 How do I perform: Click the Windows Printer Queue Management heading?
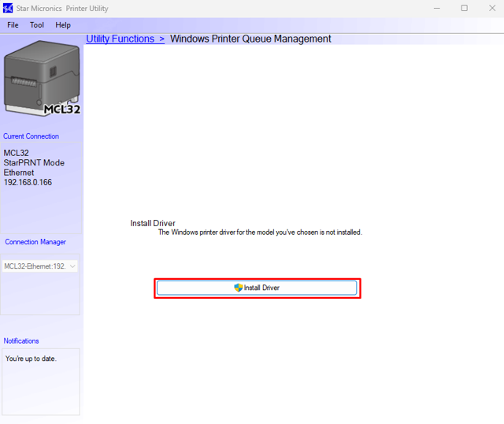pyautogui.click(x=250, y=39)
